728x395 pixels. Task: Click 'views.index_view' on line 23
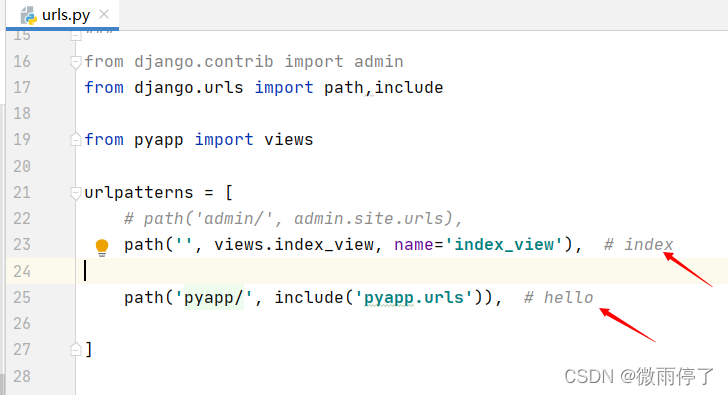(x=294, y=245)
